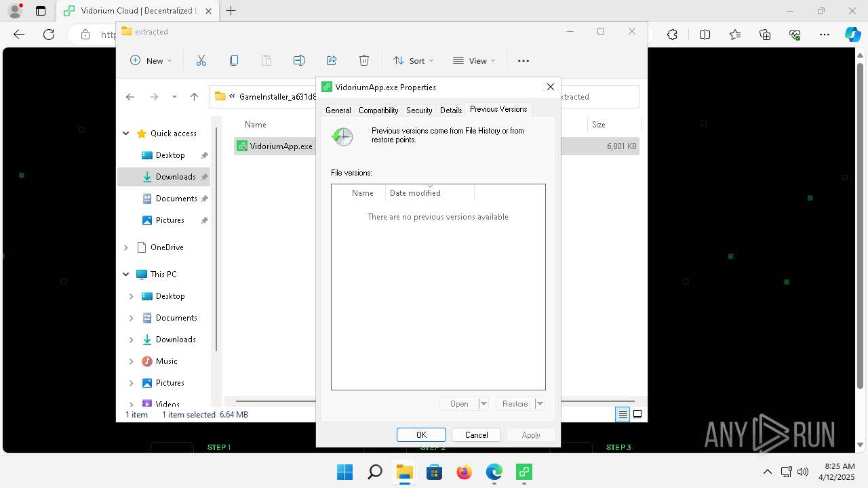Go up one folder level in Explorer

[195, 97]
